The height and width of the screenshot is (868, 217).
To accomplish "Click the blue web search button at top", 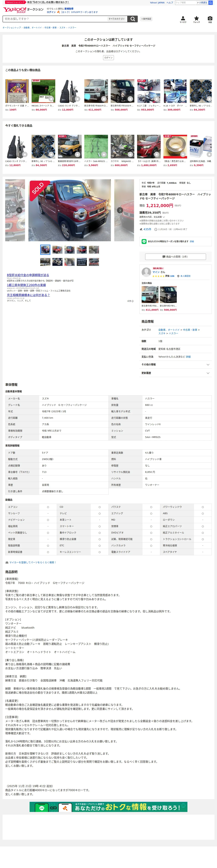I will click(211, 3).
